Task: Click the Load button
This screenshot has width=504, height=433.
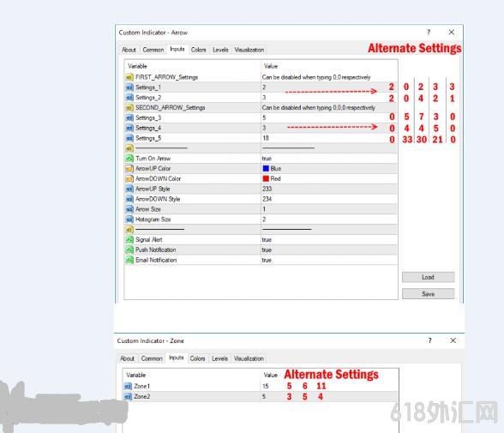Action: pyautogui.click(x=429, y=277)
